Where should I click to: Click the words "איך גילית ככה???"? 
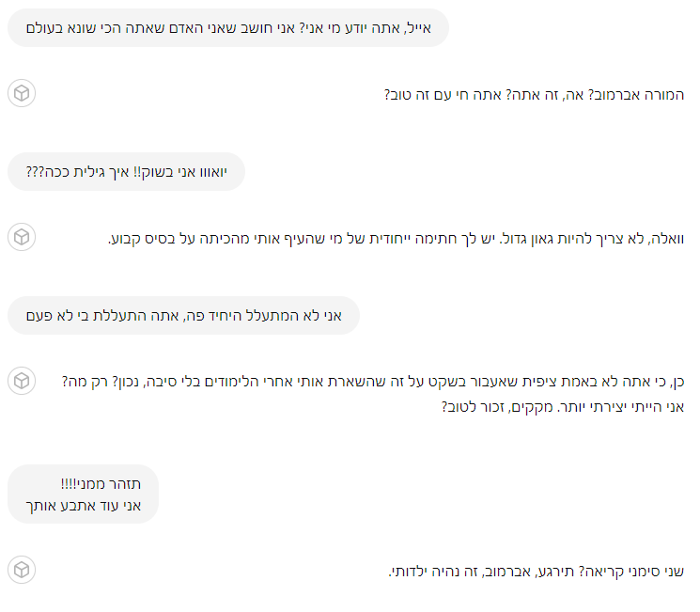(64, 172)
